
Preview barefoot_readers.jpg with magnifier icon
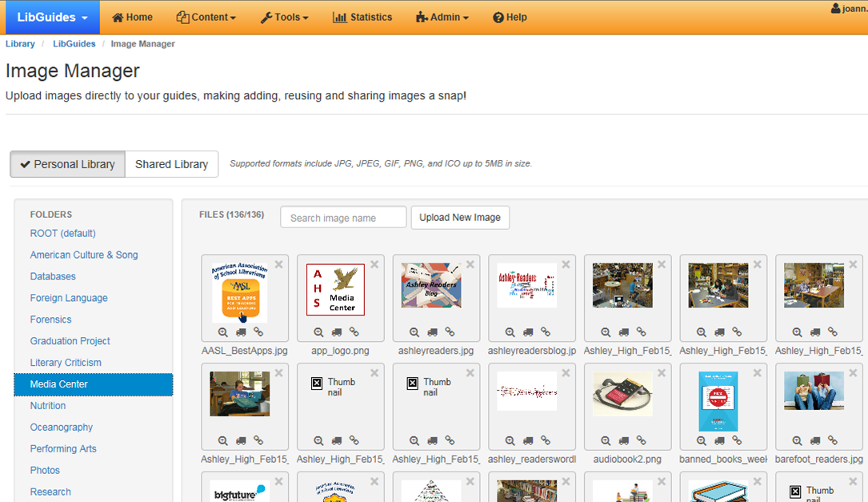797,441
